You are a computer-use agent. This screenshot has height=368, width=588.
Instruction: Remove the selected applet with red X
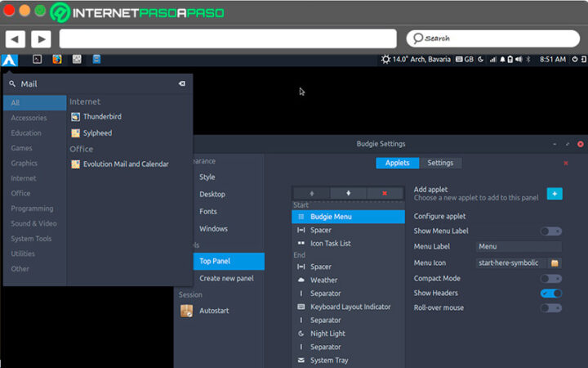385,193
